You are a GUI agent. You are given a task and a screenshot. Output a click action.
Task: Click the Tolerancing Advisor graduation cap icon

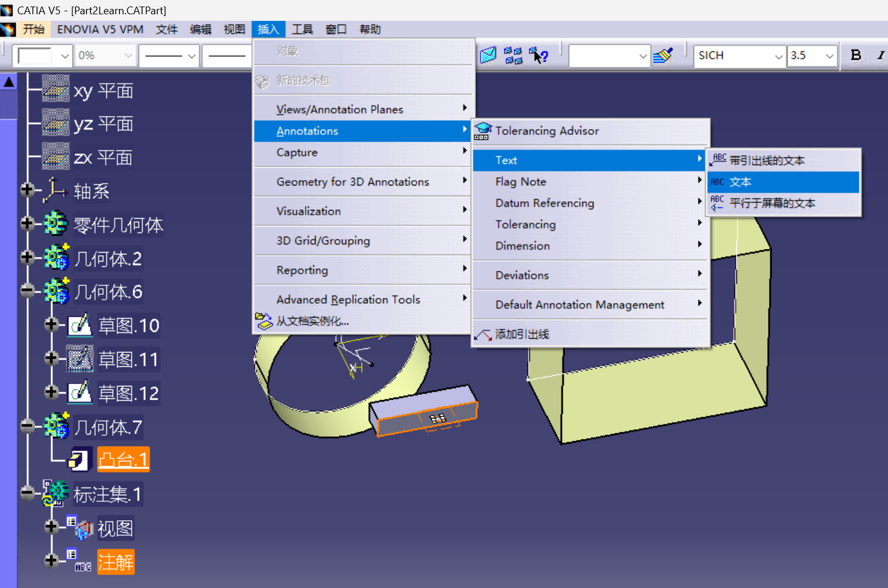coord(482,131)
